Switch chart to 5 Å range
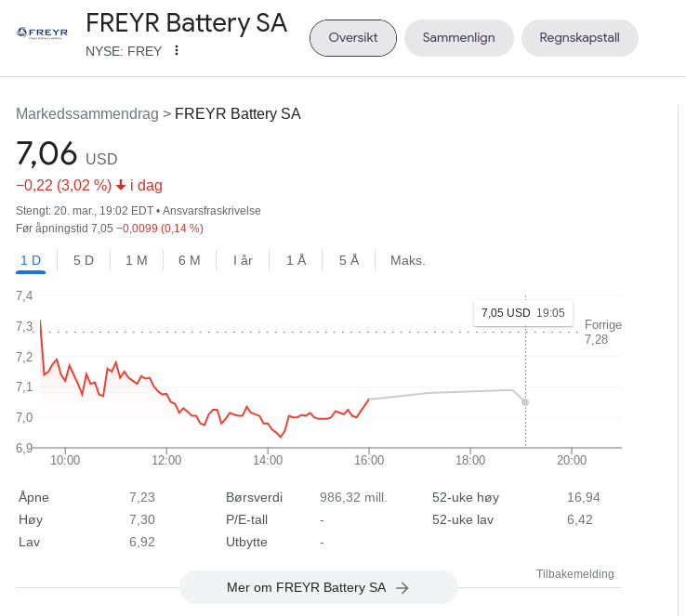The height and width of the screenshot is (616, 686). pyautogui.click(x=350, y=260)
